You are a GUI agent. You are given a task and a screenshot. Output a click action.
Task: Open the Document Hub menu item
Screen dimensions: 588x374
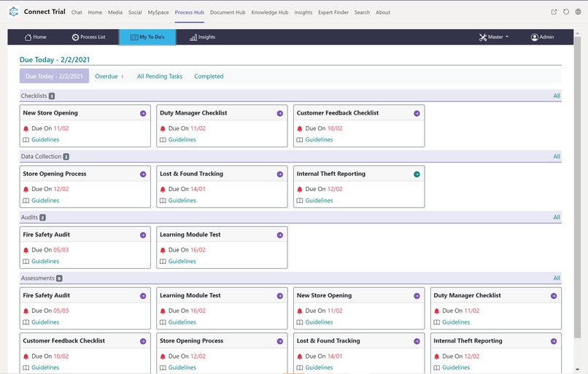(228, 12)
